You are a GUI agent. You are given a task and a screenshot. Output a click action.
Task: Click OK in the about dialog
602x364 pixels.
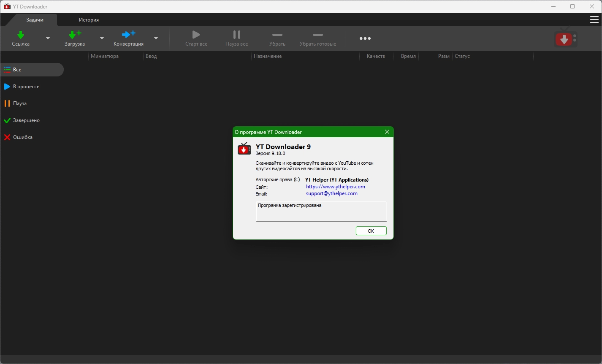click(371, 231)
